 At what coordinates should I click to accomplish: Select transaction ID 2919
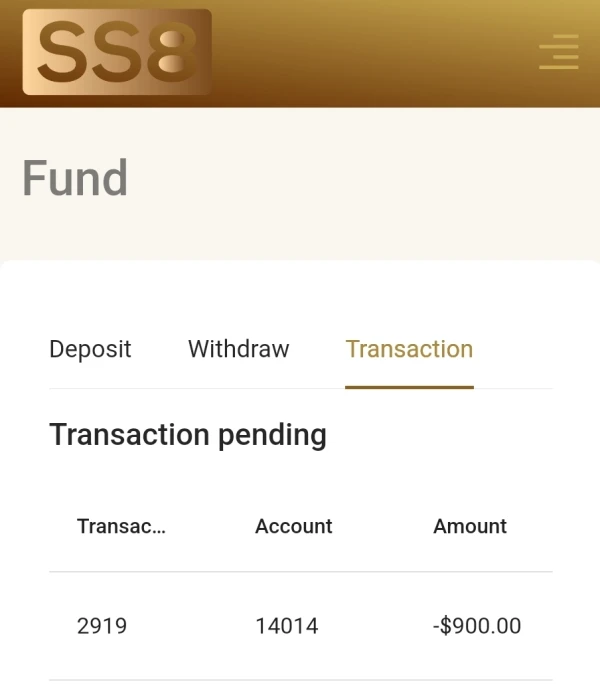click(102, 626)
